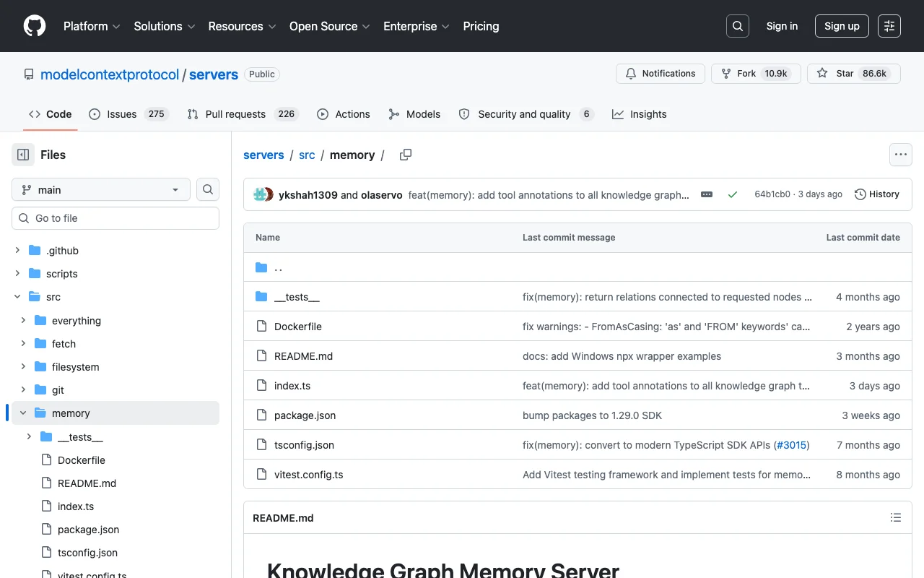Collapse the Files side panel icon
This screenshot has height=578, width=924.
[x=23, y=155]
